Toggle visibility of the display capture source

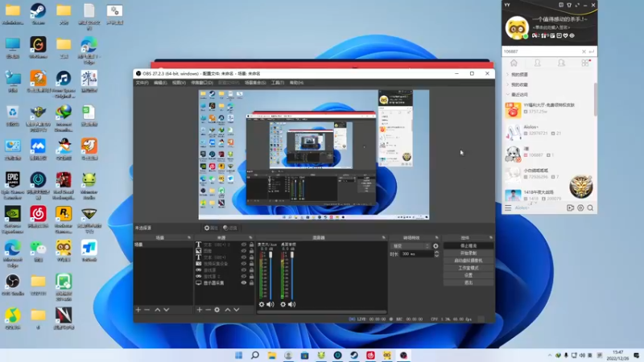tap(244, 283)
